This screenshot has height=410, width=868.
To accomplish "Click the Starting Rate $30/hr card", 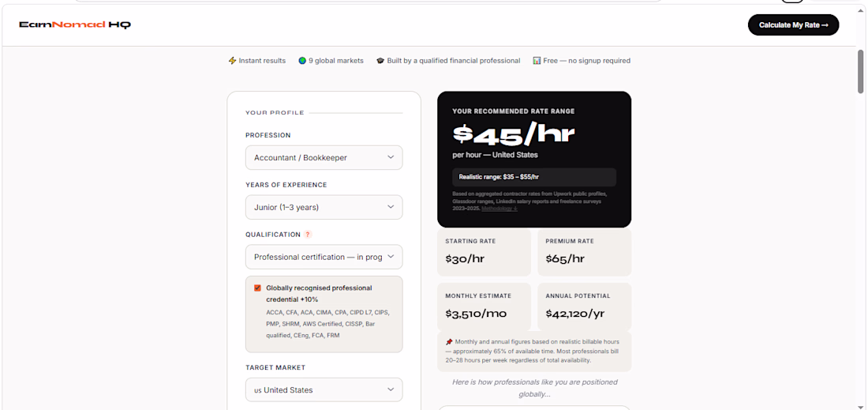I will click(x=484, y=252).
